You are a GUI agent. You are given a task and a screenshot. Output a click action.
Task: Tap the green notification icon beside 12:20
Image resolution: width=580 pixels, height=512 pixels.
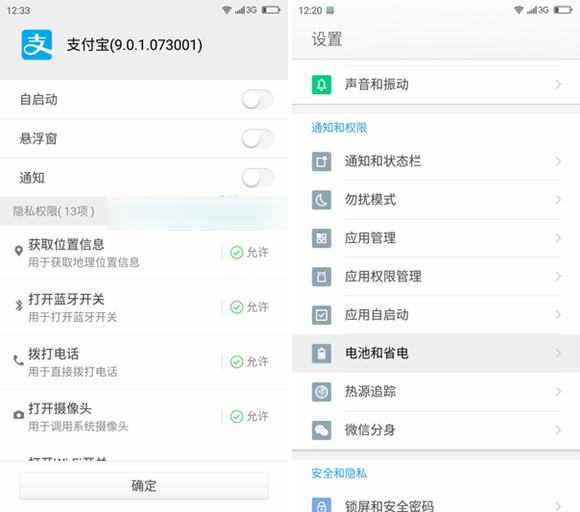[330, 10]
